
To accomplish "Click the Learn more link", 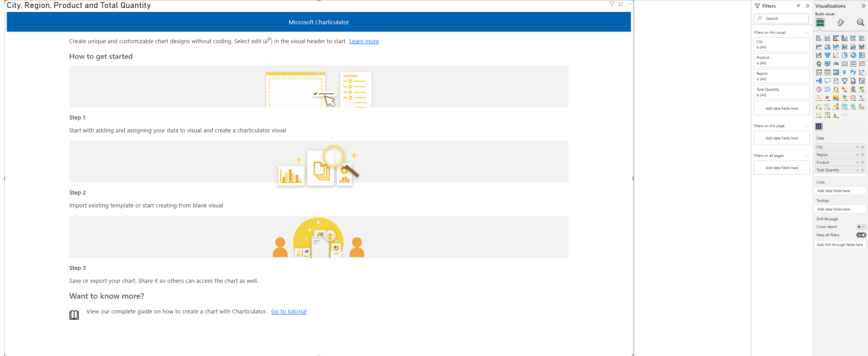I will (364, 41).
